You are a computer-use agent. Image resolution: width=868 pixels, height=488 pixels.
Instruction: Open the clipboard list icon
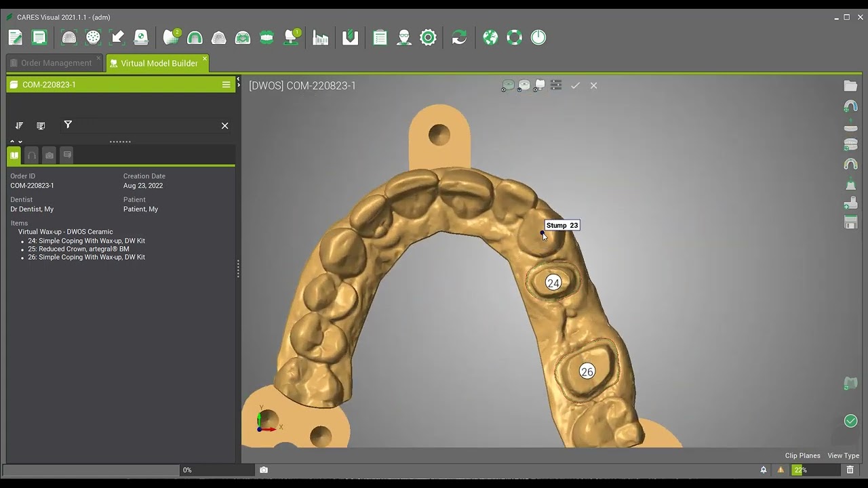click(x=380, y=37)
